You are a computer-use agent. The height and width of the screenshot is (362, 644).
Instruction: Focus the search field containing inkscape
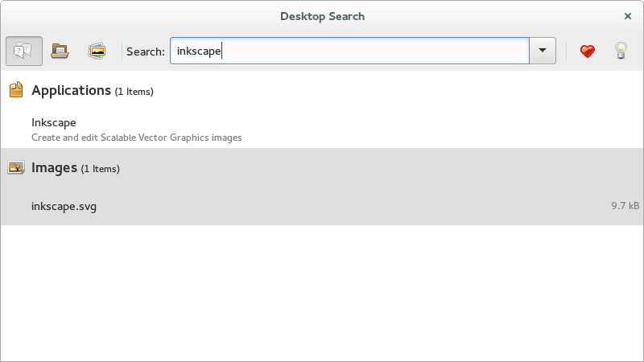349,51
